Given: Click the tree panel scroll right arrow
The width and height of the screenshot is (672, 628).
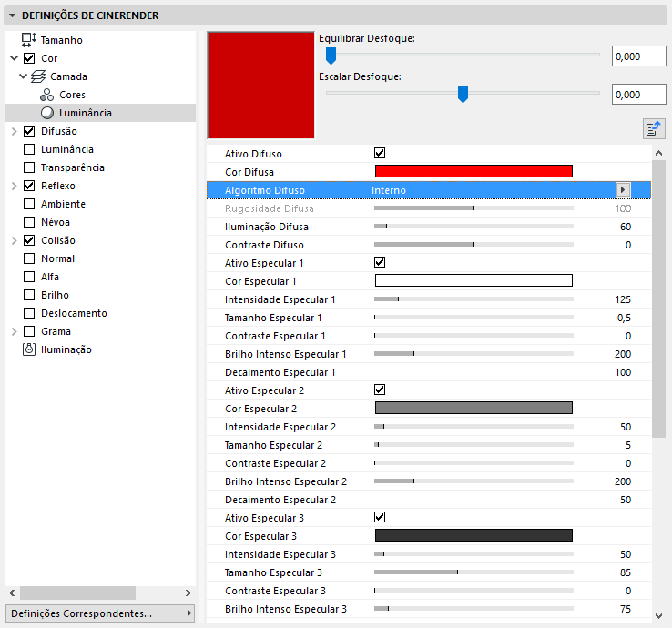Looking at the screenshot, I should tap(188, 593).
